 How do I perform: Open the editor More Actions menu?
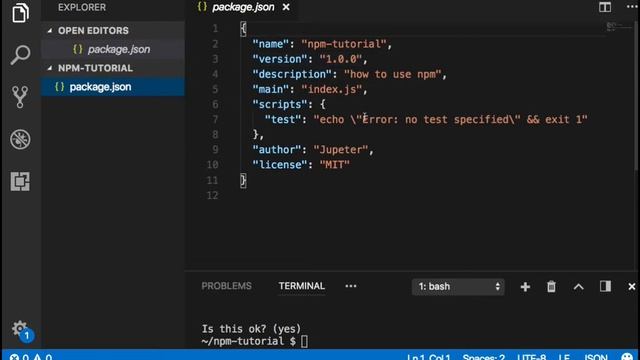(x=632, y=7)
